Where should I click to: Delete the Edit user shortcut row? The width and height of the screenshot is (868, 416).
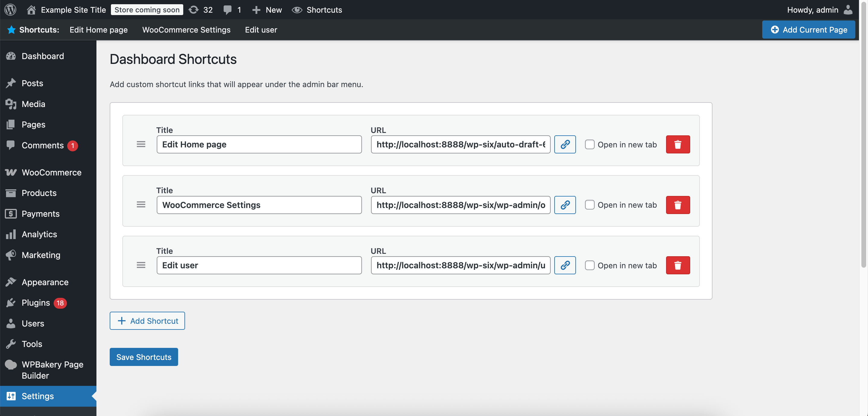pos(678,265)
